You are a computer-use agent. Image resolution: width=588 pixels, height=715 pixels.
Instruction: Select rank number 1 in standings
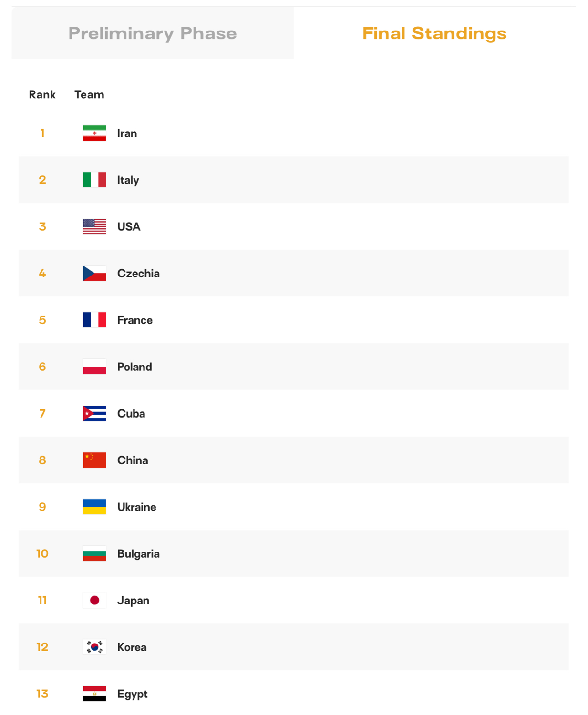click(42, 133)
